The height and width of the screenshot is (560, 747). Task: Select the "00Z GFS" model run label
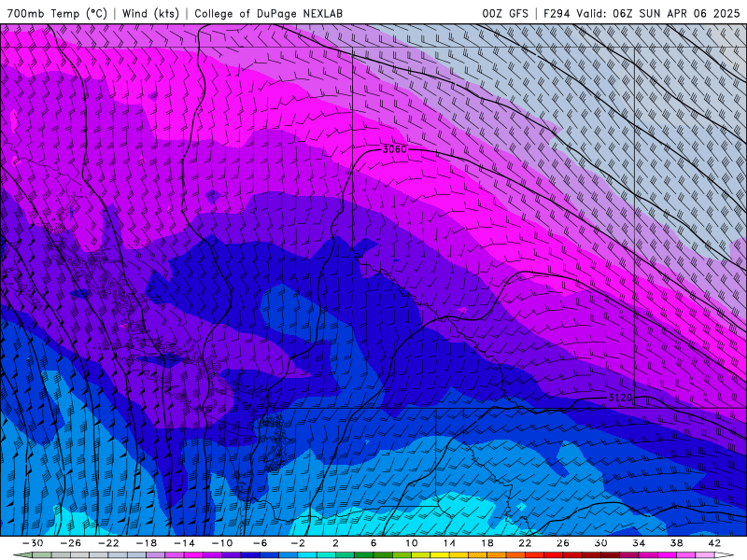pos(505,13)
